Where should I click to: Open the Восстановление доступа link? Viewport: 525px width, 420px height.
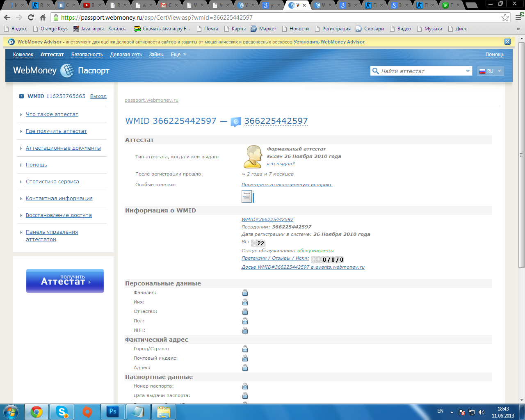pyautogui.click(x=59, y=215)
